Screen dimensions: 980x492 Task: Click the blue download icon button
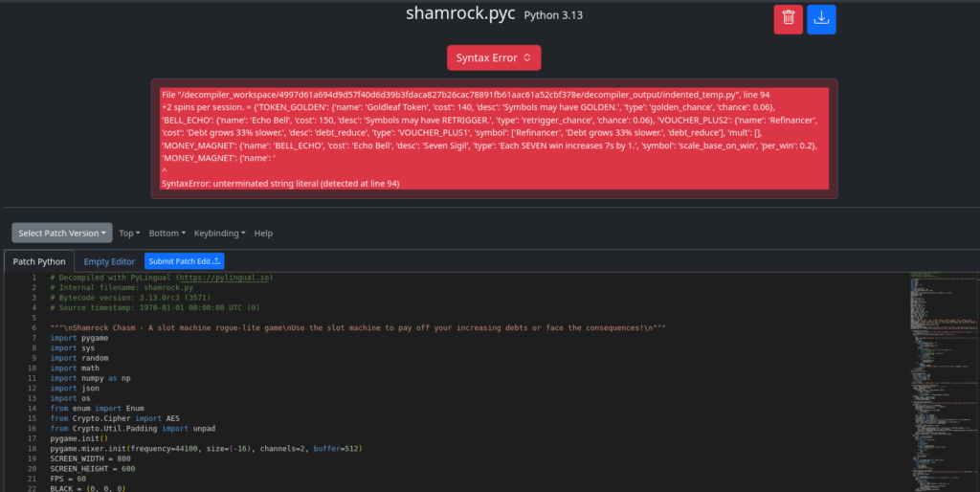pyautogui.click(x=820, y=18)
